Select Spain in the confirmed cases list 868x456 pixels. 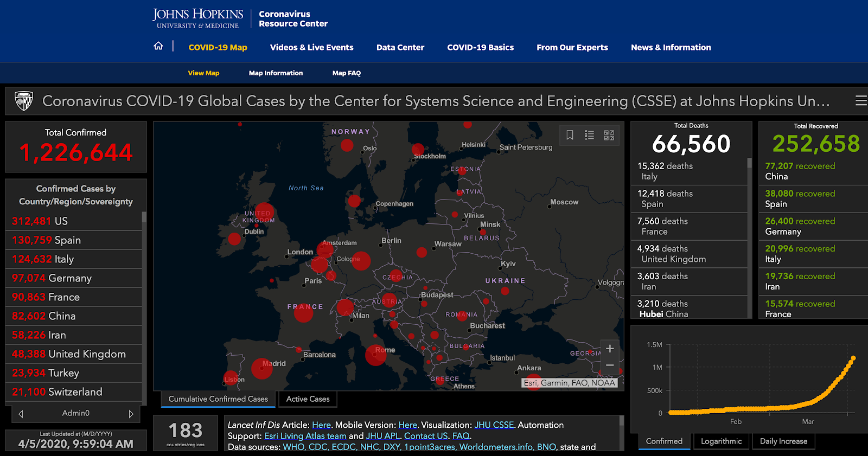point(74,240)
